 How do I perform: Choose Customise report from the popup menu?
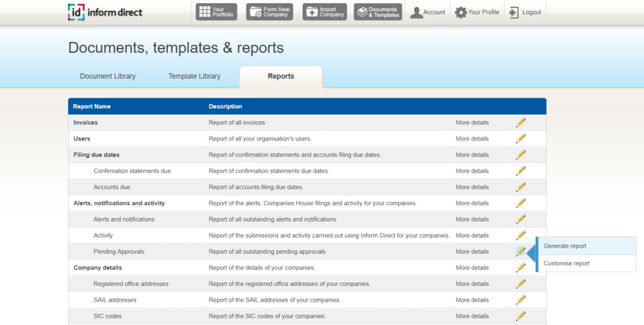pyautogui.click(x=567, y=263)
